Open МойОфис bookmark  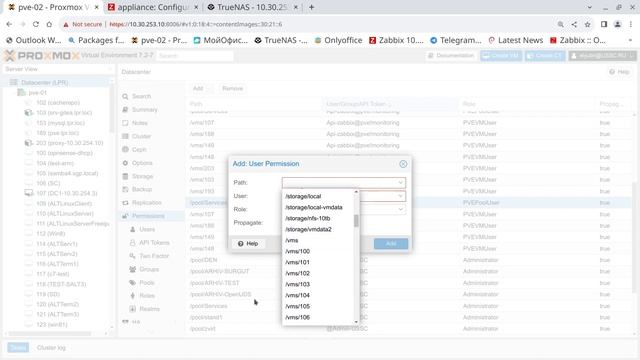[x=220, y=40]
